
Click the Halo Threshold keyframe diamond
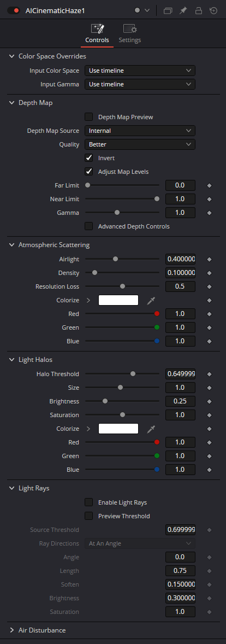click(x=209, y=374)
